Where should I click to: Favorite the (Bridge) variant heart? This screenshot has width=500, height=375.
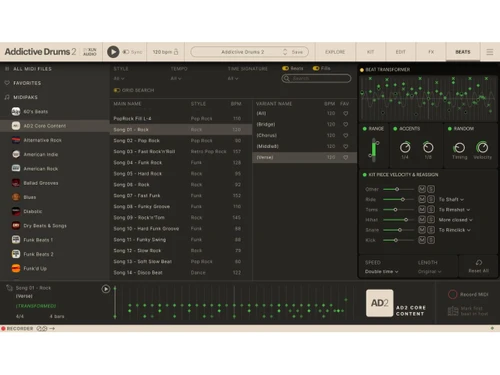[x=346, y=124]
